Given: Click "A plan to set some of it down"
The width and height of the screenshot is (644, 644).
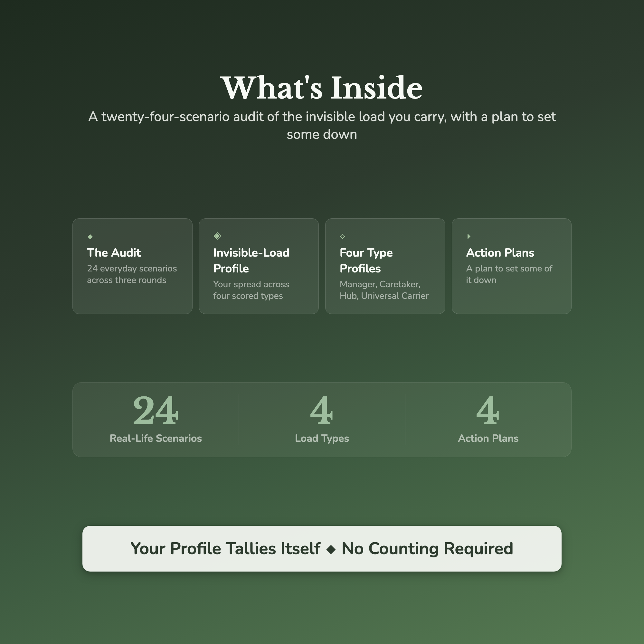Looking at the screenshot, I should 509,274.
